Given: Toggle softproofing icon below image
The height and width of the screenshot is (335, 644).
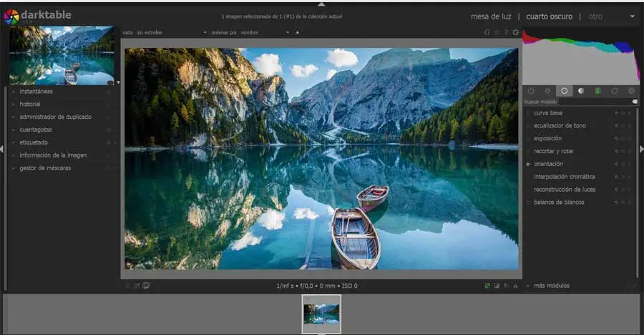Looking at the screenshot, I should point(506,286).
